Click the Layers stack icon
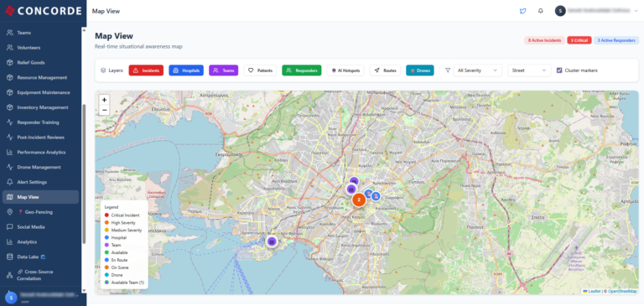The image size is (644, 306). click(103, 70)
